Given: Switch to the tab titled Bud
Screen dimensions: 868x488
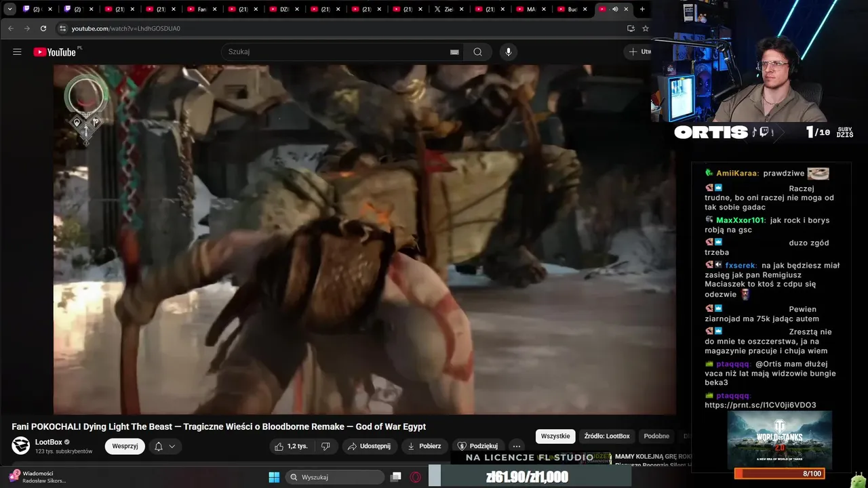Looking at the screenshot, I should click(571, 9).
